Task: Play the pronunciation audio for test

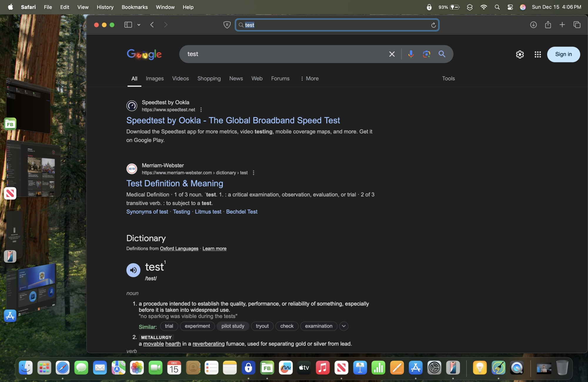Action: 133,270
